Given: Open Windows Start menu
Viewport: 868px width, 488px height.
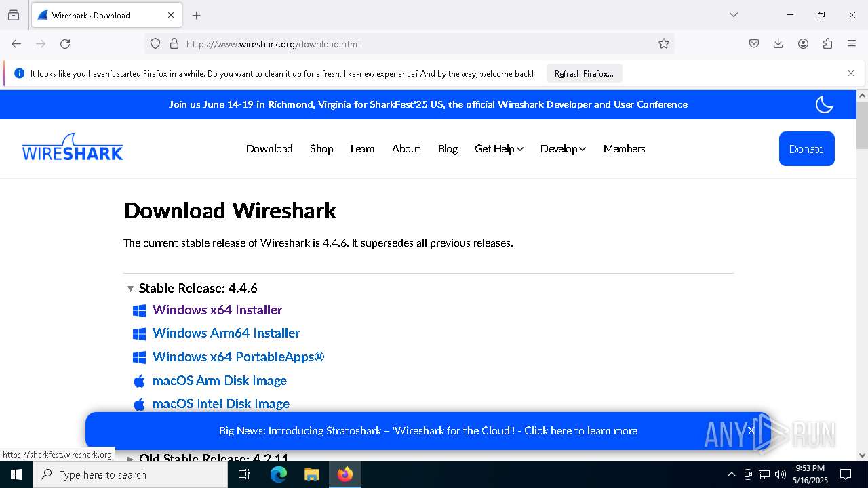Looking at the screenshot, I should 16,474.
